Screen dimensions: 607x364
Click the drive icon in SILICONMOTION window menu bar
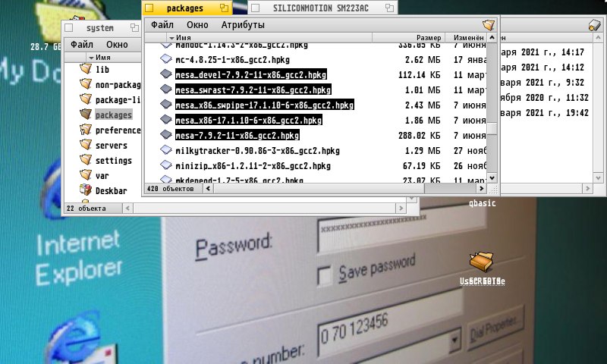[594, 26]
